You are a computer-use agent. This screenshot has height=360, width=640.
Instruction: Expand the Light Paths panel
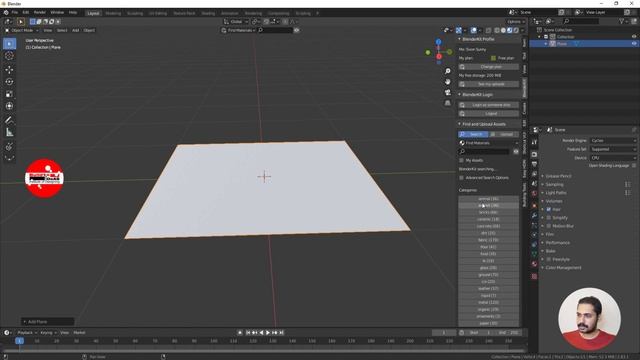click(x=556, y=193)
